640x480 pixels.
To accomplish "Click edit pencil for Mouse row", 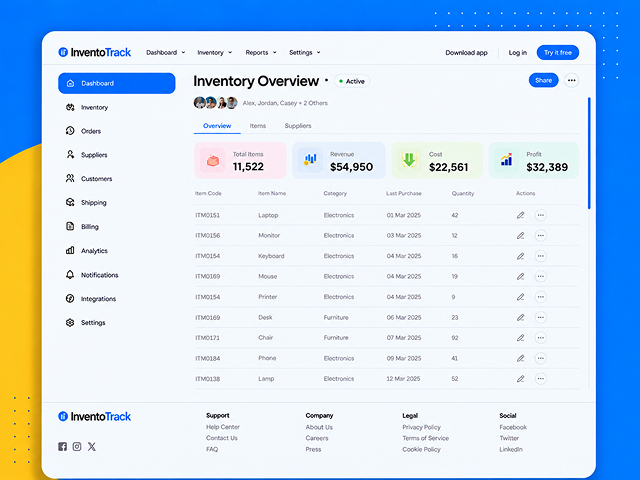I will pyautogui.click(x=520, y=276).
